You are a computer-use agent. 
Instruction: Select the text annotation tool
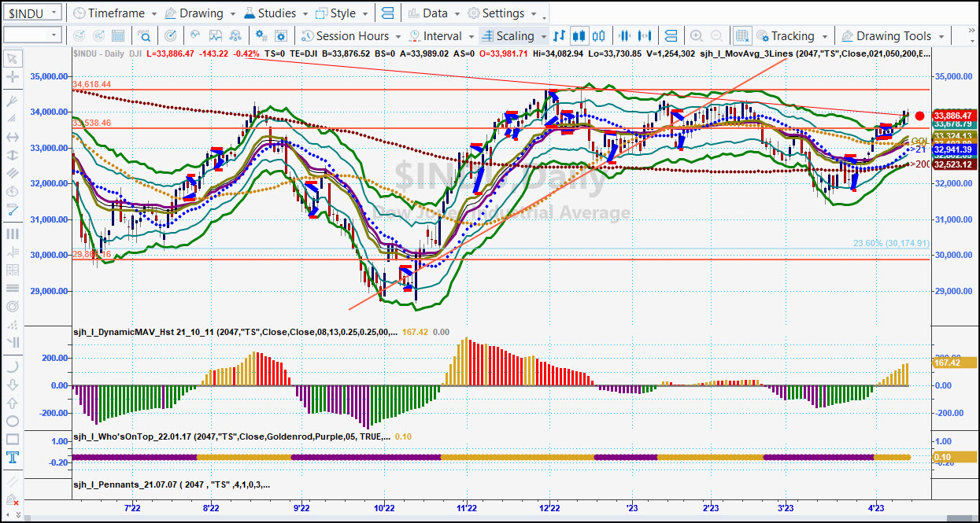coord(12,458)
